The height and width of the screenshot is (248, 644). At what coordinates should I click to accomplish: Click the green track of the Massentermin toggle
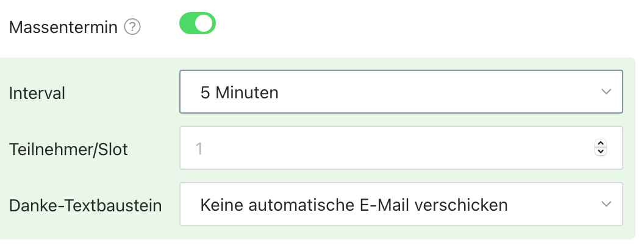click(187, 23)
